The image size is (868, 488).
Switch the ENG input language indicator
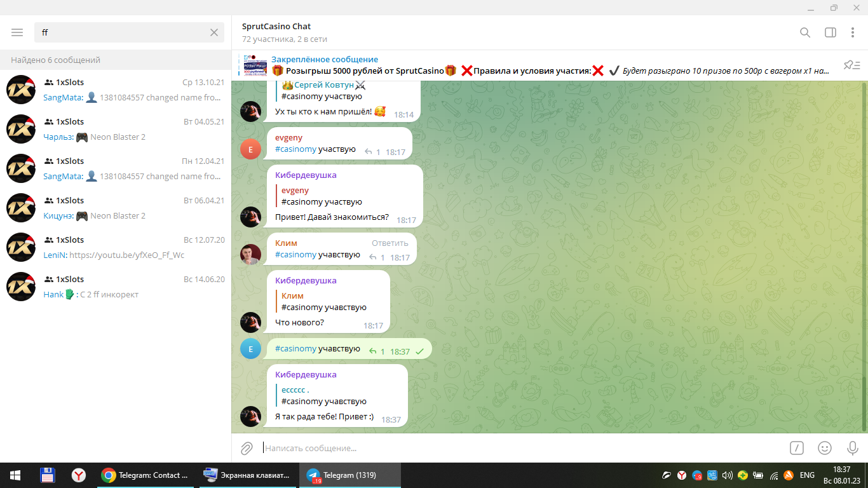[807, 475]
